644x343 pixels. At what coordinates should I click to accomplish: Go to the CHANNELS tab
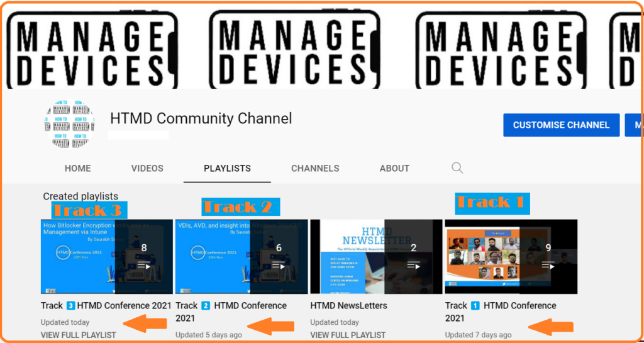pos(315,169)
